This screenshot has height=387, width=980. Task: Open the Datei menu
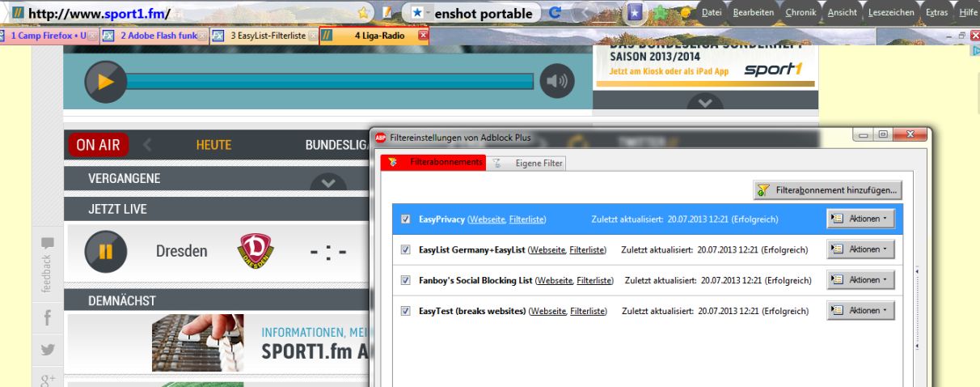(712, 13)
